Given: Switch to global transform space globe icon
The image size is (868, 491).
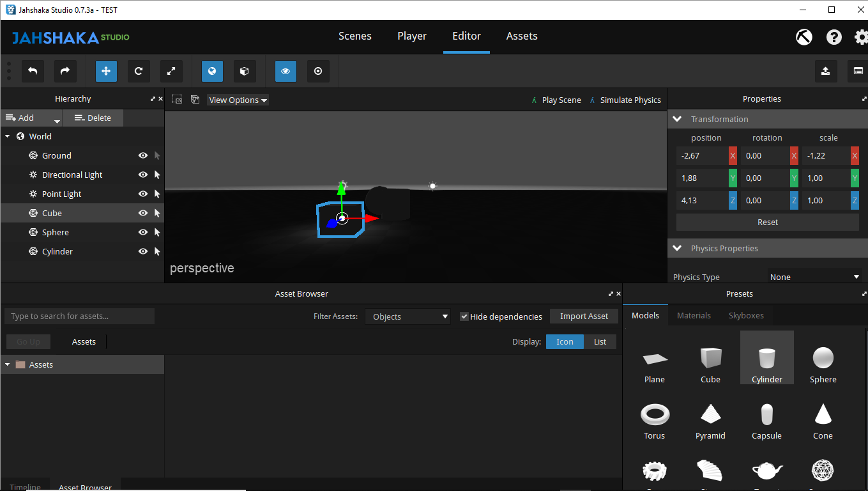Looking at the screenshot, I should pos(212,71).
